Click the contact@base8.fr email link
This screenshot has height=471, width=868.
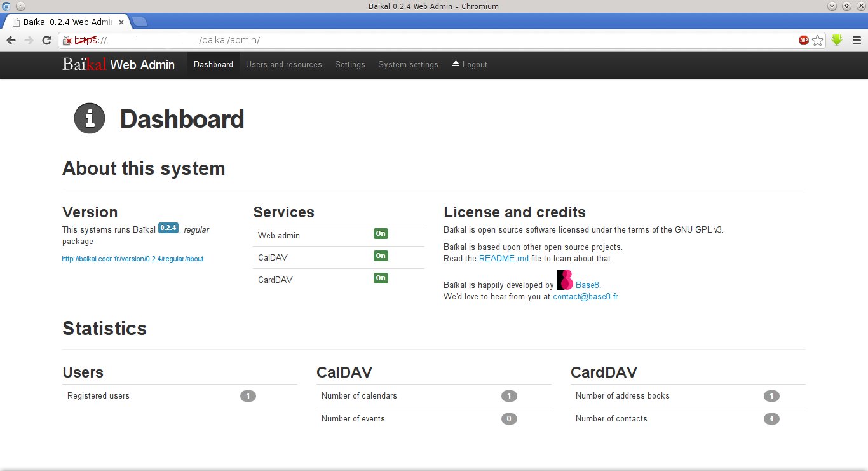585,296
